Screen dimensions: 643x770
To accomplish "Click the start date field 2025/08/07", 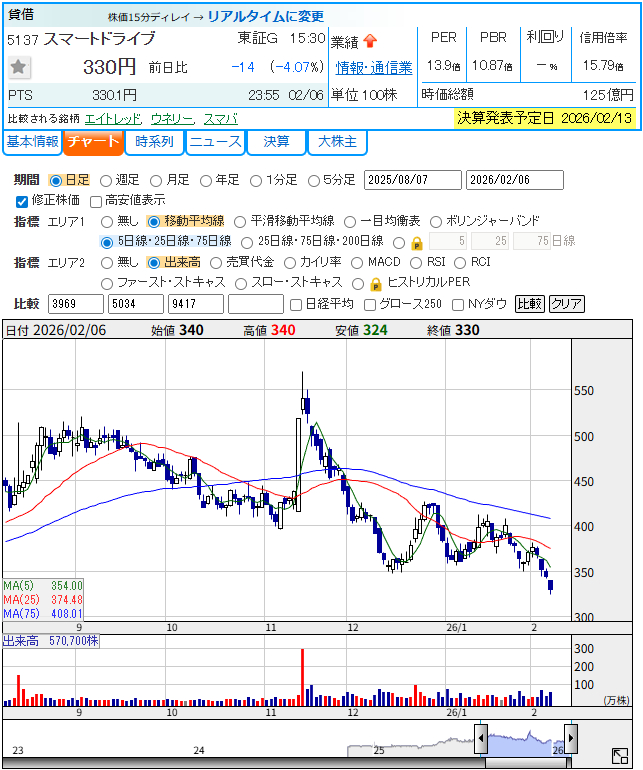I will point(413,181).
